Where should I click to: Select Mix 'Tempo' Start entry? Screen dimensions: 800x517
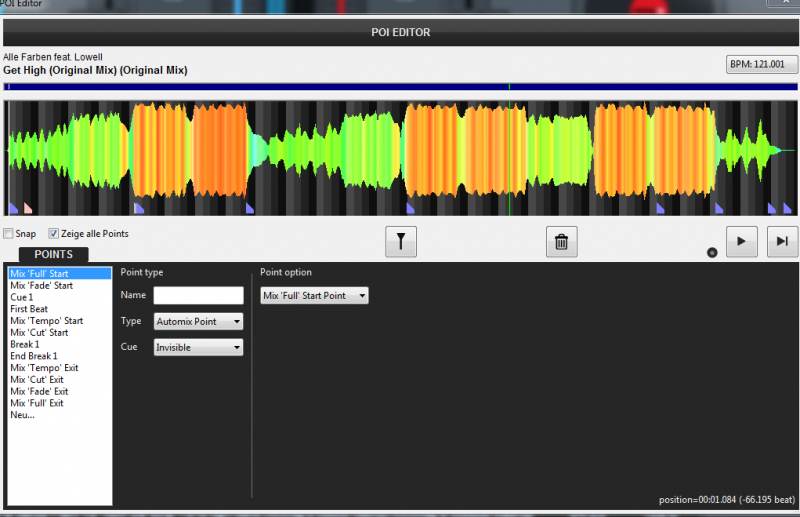point(60,321)
